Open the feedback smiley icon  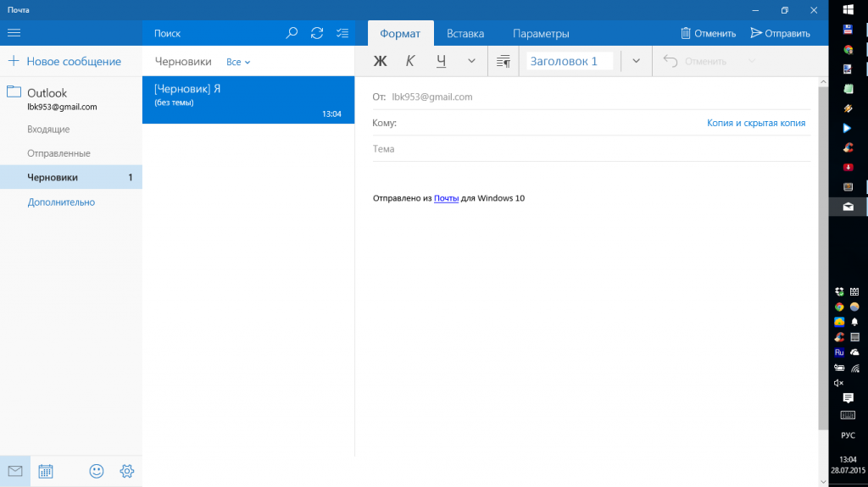point(97,471)
